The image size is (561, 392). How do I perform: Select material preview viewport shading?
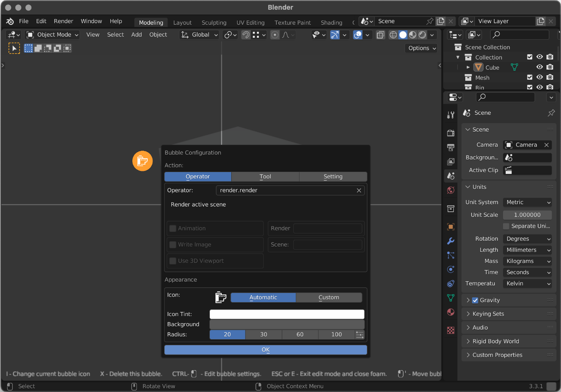coord(413,35)
